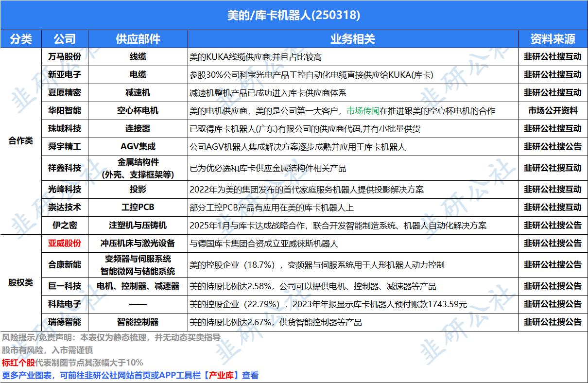588x383 pixels.
Task: Select company name 崇达技术
Action: [65, 207]
